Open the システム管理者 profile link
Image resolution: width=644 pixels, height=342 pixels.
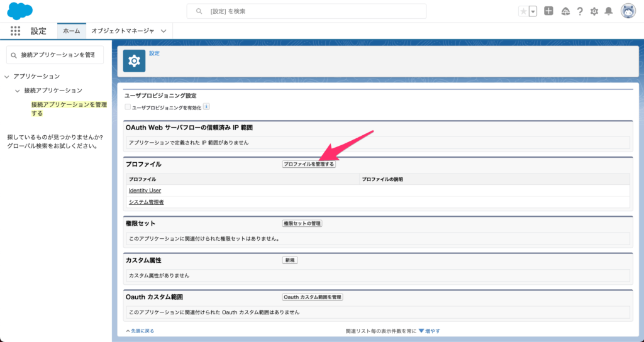click(x=146, y=202)
